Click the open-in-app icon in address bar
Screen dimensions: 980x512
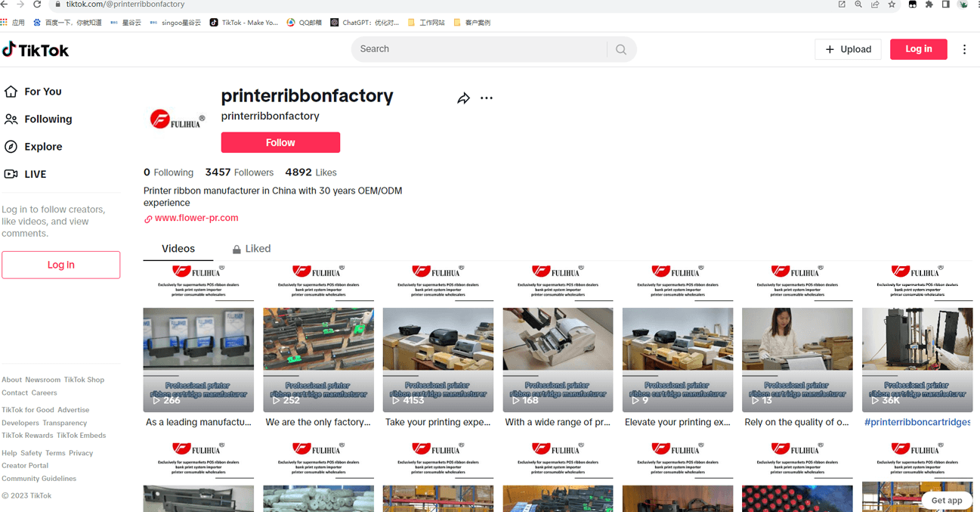point(842,5)
